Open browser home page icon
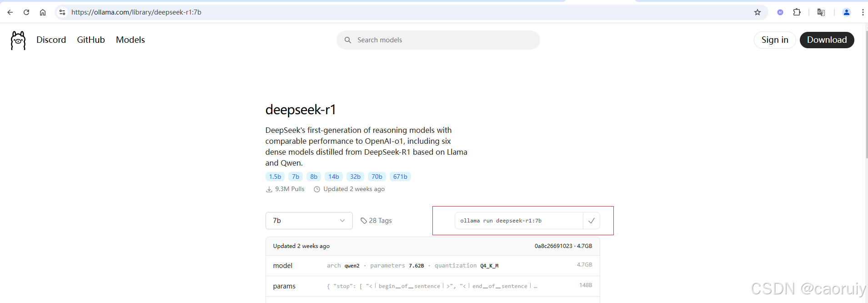This screenshot has height=303, width=868. 43,12
